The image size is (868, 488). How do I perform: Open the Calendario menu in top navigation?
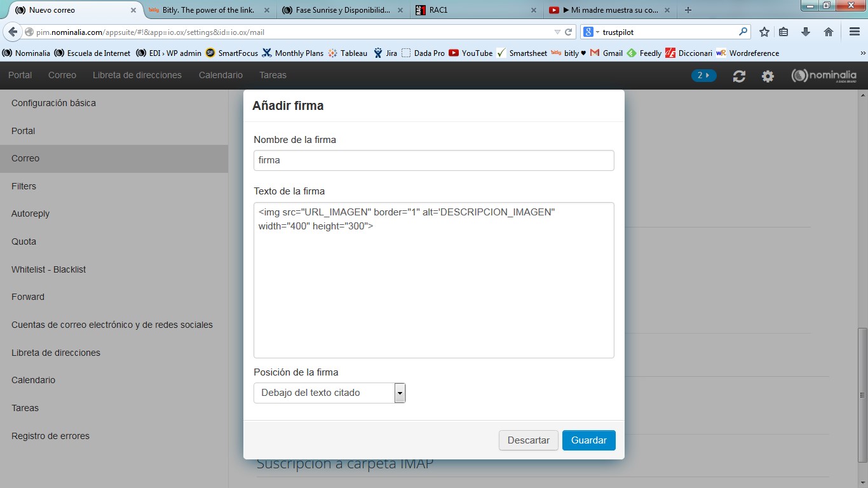pos(220,75)
